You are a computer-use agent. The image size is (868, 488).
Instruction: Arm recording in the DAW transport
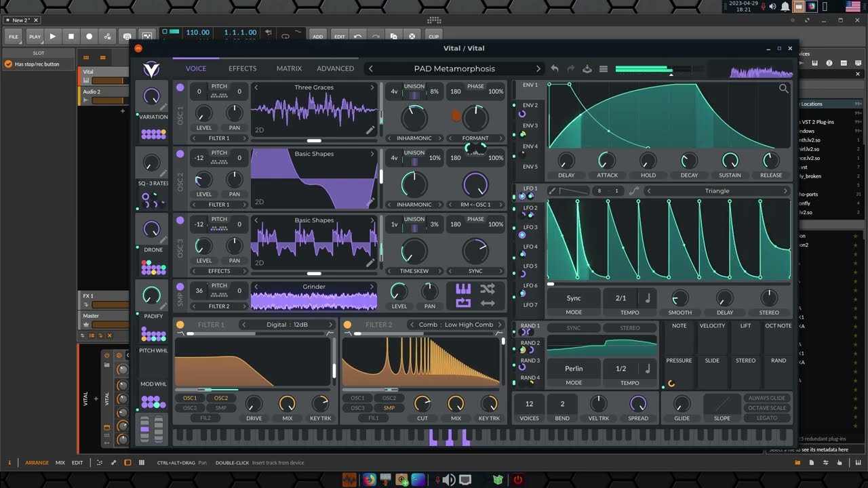pos(89,36)
